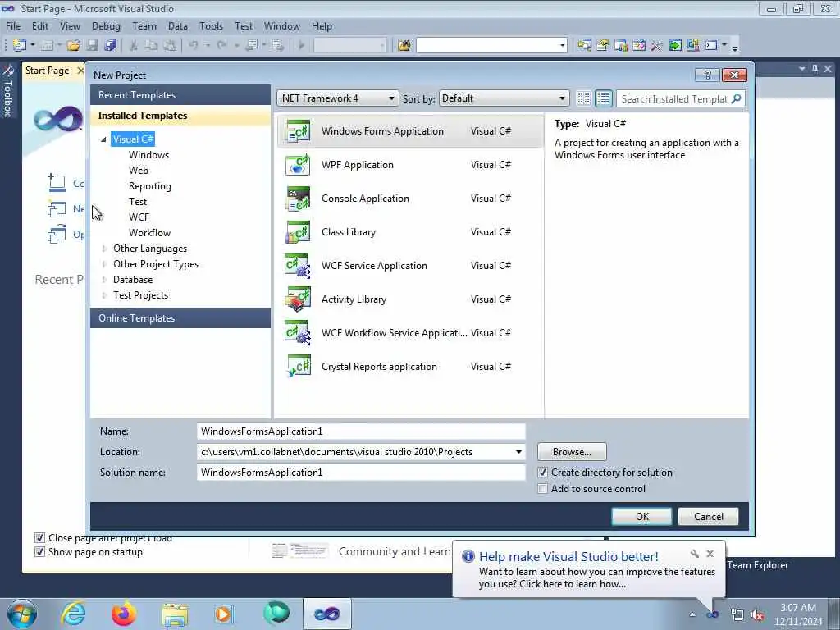Screen dimensions: 840x630
Task: Select the Windows Forms Application template icon
Action: tap(298, 131)
